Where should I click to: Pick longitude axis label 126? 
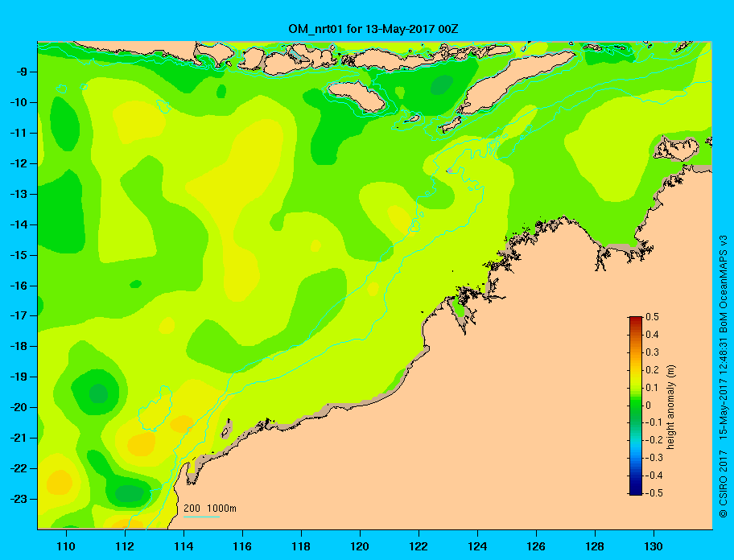536,546
